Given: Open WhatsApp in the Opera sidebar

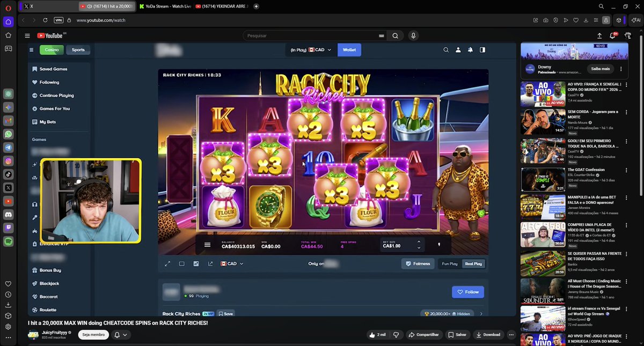Looking at the screenshot, I should coord(8,134).
